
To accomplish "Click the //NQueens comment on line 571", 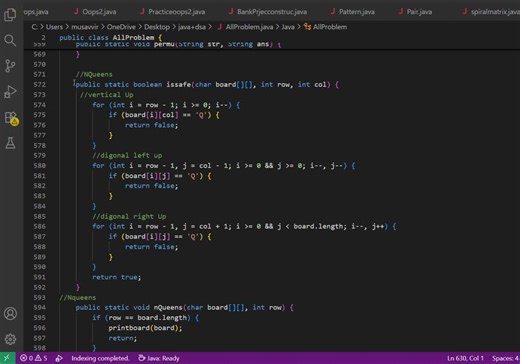I will [x=94, y=74].
